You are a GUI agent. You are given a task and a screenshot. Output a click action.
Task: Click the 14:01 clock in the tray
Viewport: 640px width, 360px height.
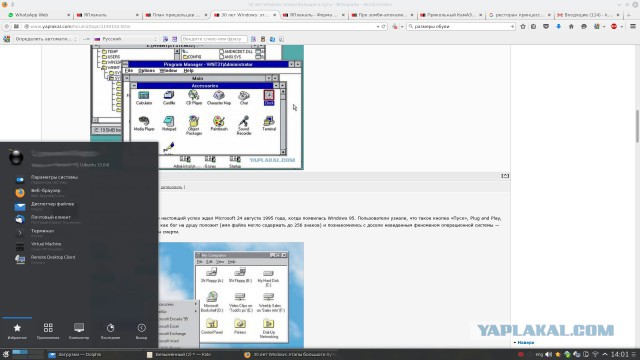point(620,354)
